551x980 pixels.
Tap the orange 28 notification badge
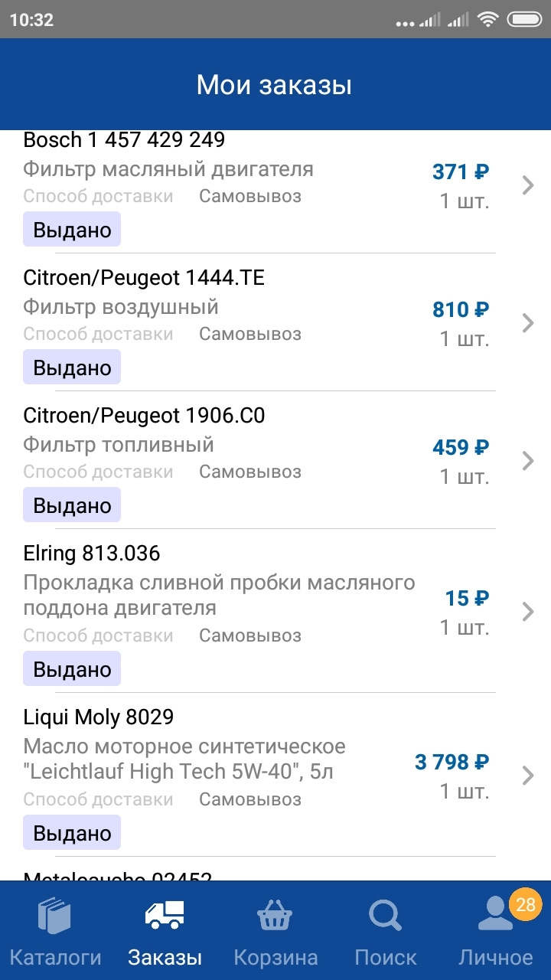[525, 905]
